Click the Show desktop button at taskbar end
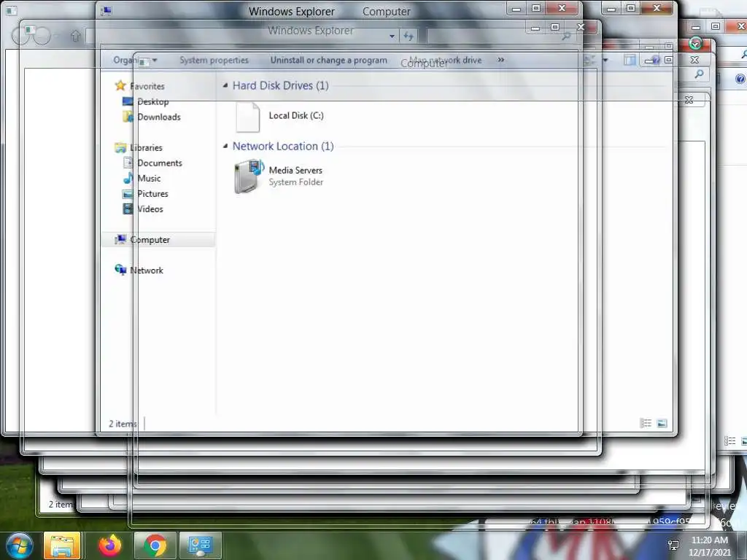Viewport: 747px width, 560px height. tap(743, 545)
